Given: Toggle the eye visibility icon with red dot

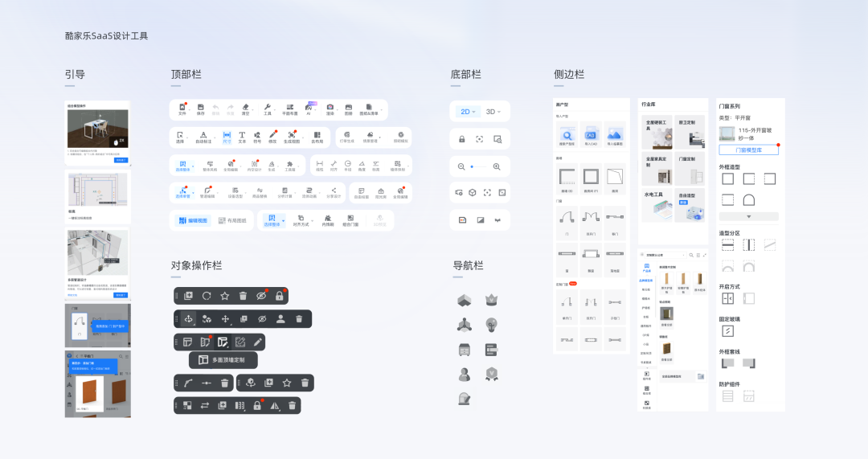Looking at the screenshot, I should (261, 296).
